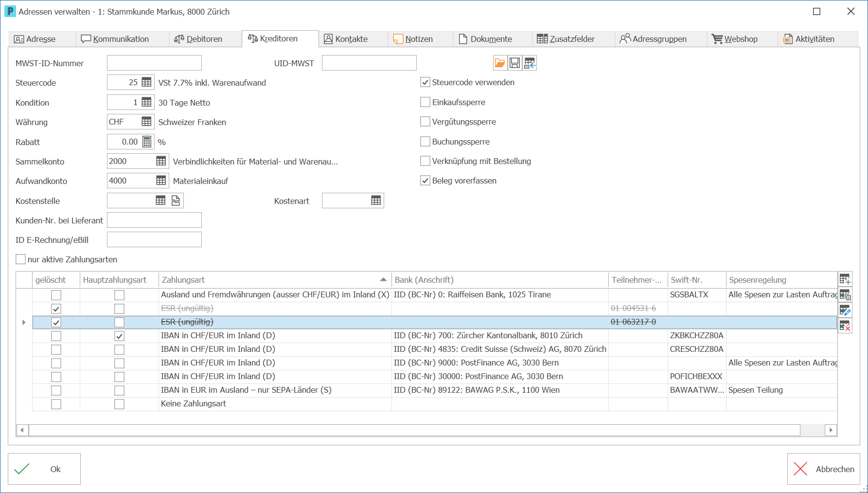The height and width of the screenshot is (493, 868).
Task: Check nur aktive Zahlungsarten
Action: coord(20,259)
